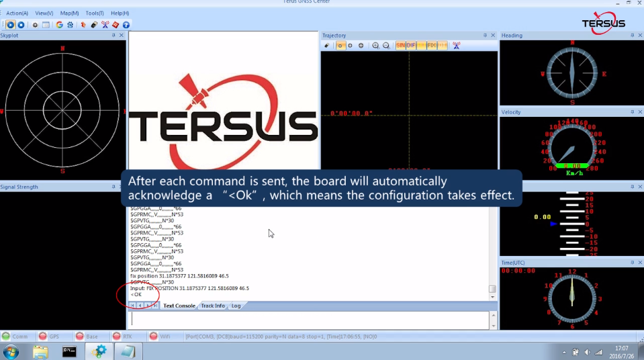Close the Velocity panel
The image size is (644, 360).
640,111
